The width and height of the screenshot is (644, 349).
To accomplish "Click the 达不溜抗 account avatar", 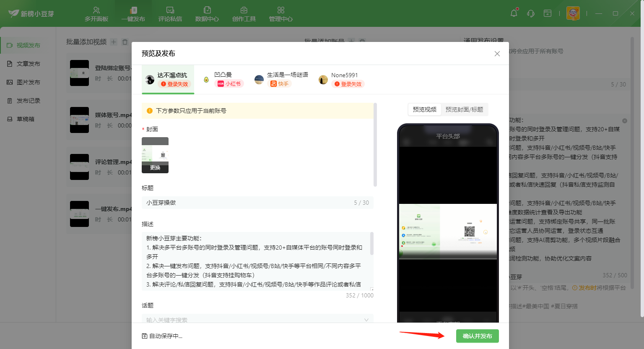I will pos(150,80).
